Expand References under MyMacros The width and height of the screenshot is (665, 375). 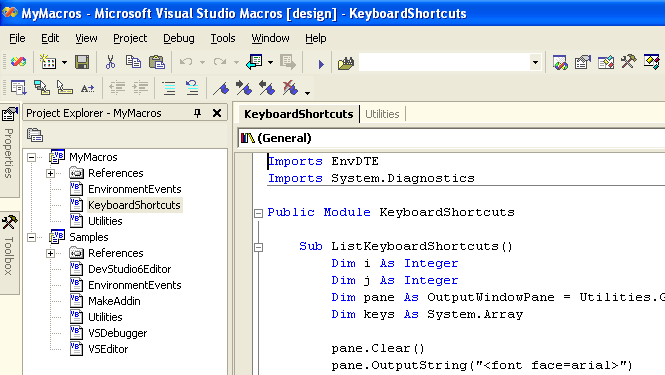[x=50, y=174]
